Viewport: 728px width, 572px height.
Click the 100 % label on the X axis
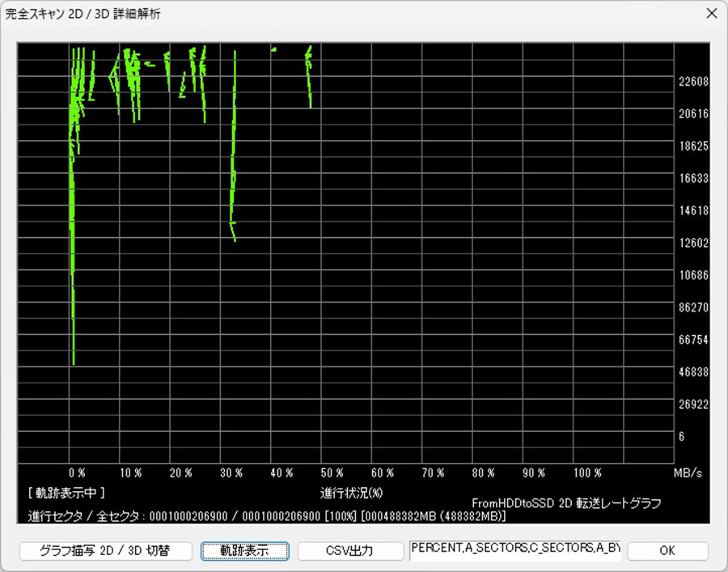586,472
